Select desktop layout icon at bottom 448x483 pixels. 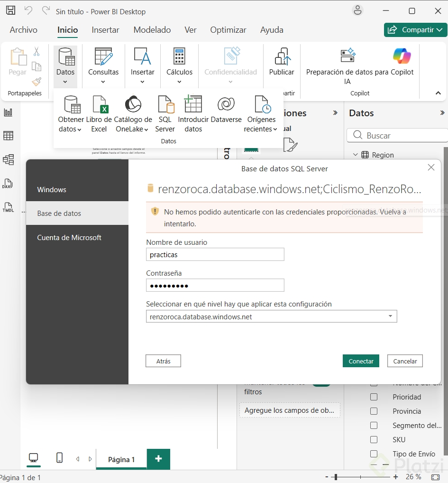click(33, 458)
